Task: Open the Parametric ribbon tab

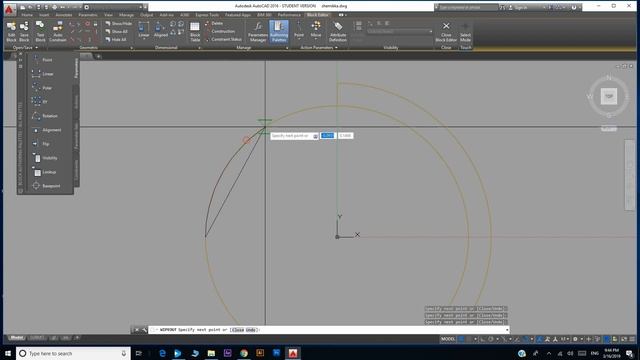Action: (x=88, y=15)
